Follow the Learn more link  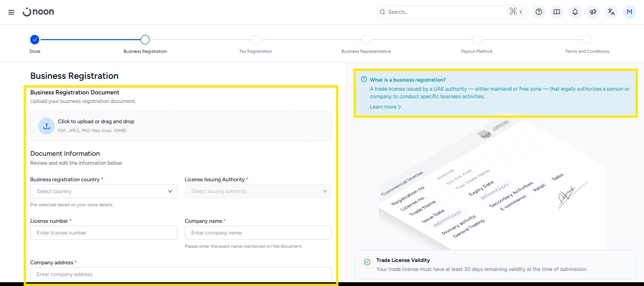pos(385,107)
